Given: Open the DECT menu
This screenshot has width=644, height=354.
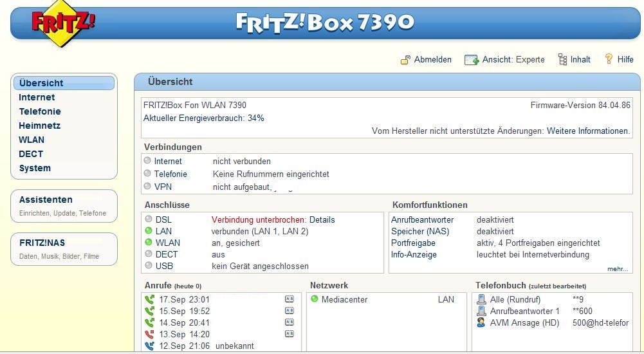Looking at the screenshot, I should click(x=31, y=154).
